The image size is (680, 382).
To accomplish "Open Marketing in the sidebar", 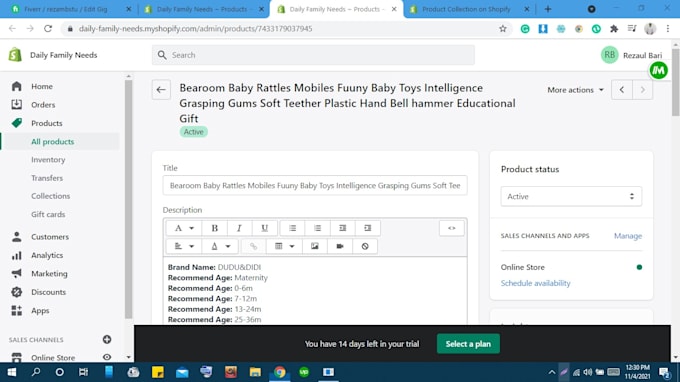I will coord(49,274).
